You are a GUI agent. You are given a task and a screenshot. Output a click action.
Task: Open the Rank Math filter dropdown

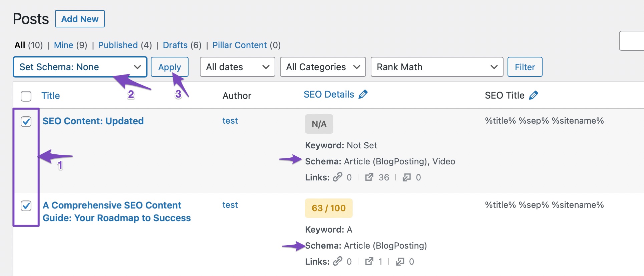pyautogui.click(x=437, y=67)
